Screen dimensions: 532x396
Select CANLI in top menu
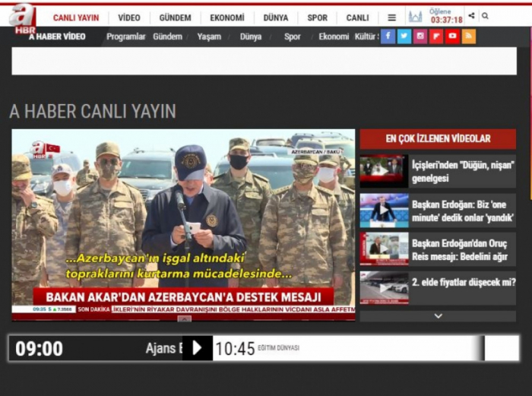(358, 17)
